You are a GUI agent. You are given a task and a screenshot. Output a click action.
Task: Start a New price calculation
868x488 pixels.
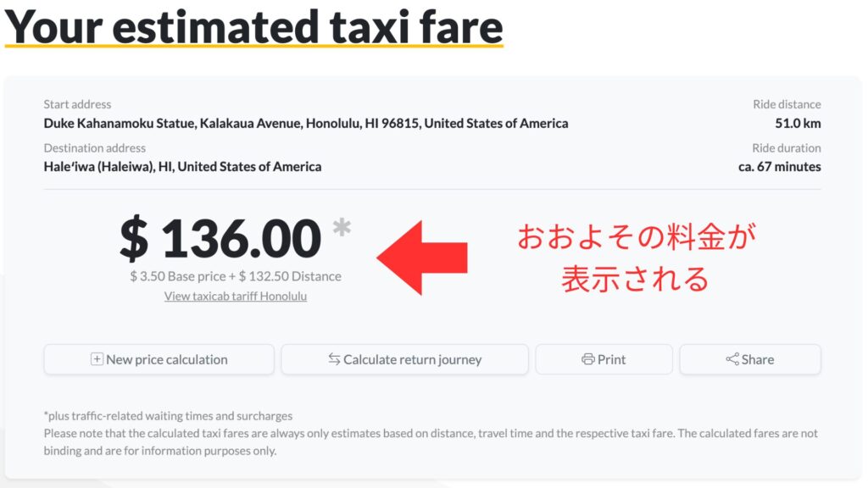(159, 359)
